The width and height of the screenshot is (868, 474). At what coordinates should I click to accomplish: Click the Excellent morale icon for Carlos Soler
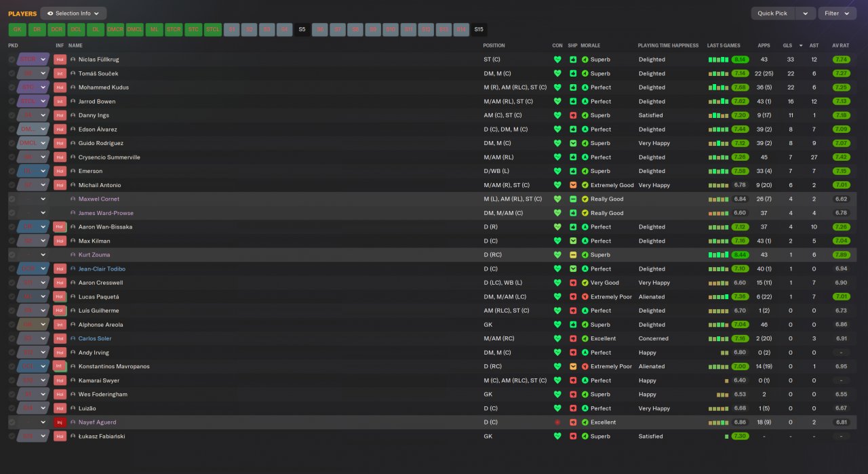[x=585, y=338]
